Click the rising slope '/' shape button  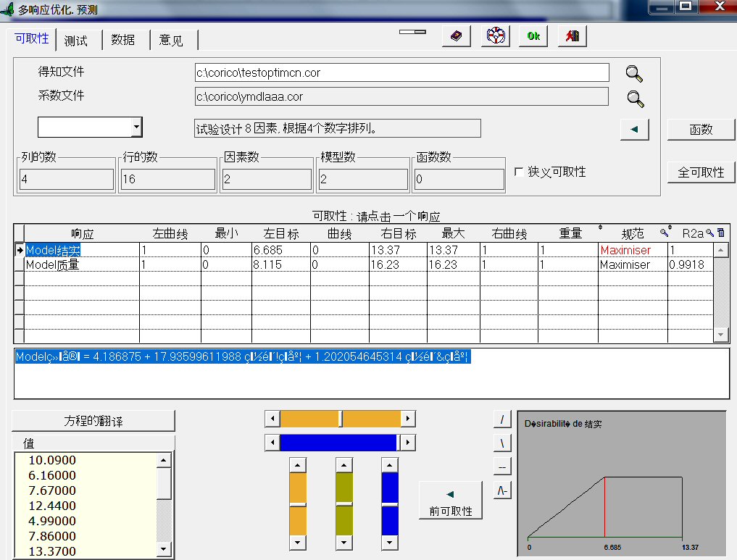point(502,419)
